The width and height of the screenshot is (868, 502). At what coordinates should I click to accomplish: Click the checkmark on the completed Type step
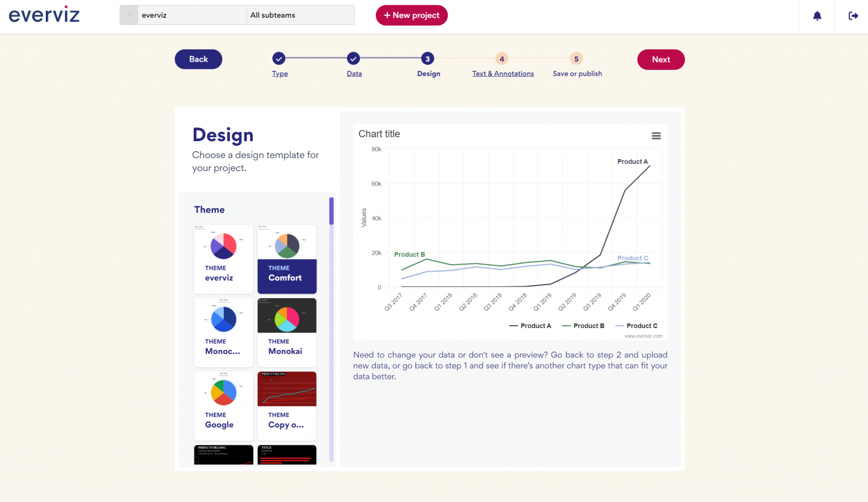click(x=279, y=58)
